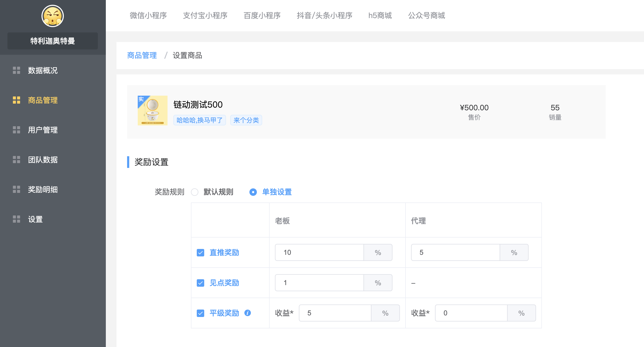Select the 默认规则 radio button
644x347 pixels.
point(195,192)
